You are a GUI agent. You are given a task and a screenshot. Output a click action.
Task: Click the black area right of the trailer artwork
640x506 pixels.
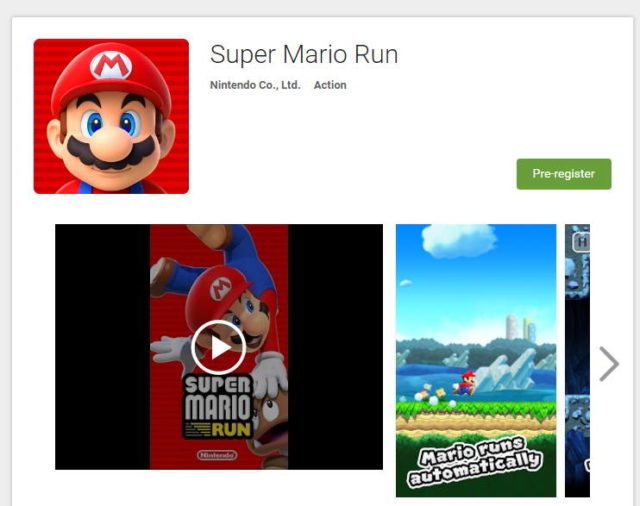coord(336,347)
